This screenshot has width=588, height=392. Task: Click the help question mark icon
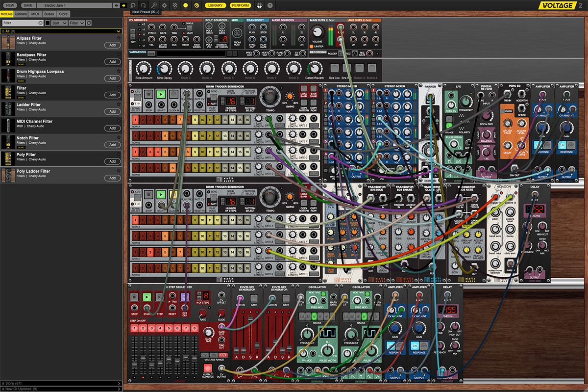(x=269, y=5)
